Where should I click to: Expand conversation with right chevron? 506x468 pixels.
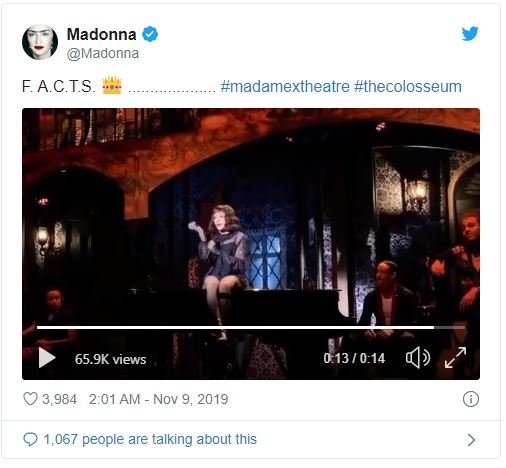pyautogui.click(x=471, y=440)
